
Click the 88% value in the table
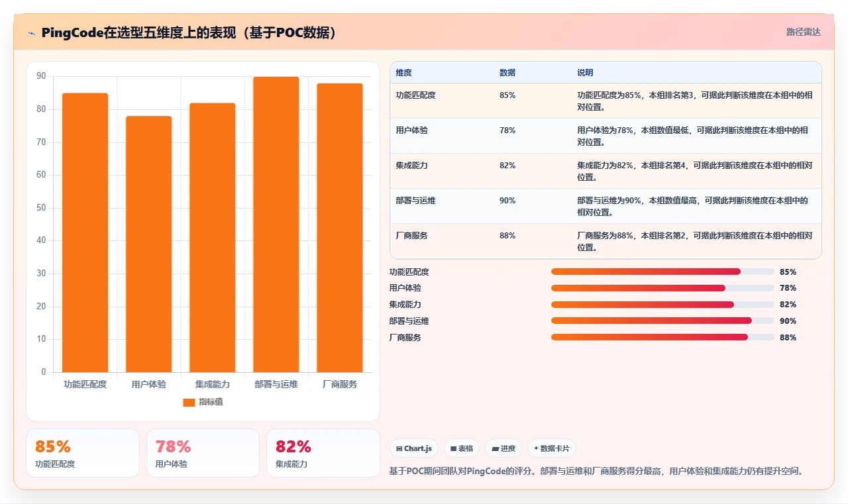(x=507, y=236)
